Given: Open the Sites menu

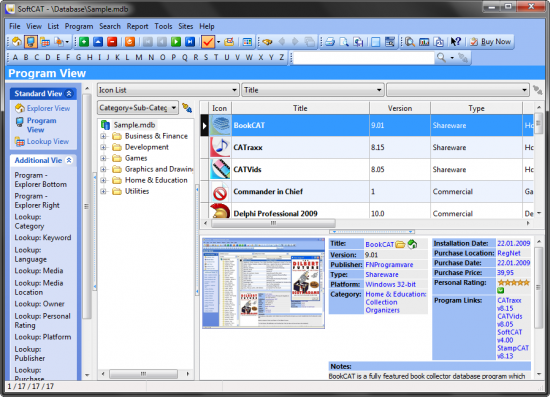Looking at the screenshot, I should pyautogui.click(x=186, y=26).
